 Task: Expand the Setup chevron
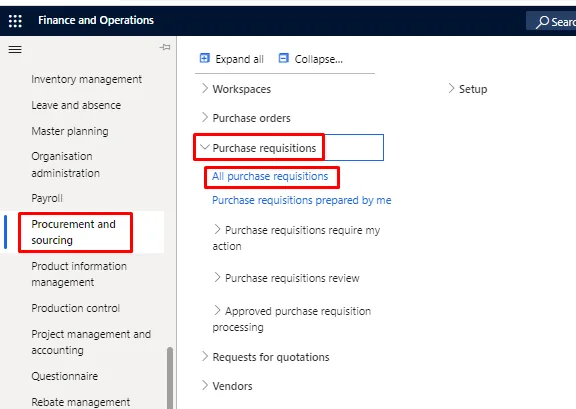(451, 88)
